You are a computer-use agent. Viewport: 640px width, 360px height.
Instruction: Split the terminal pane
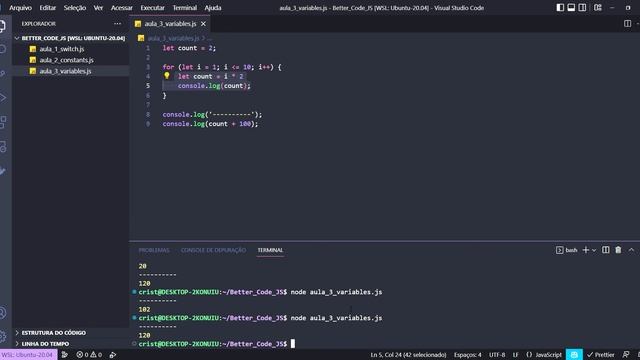(606, 250)
